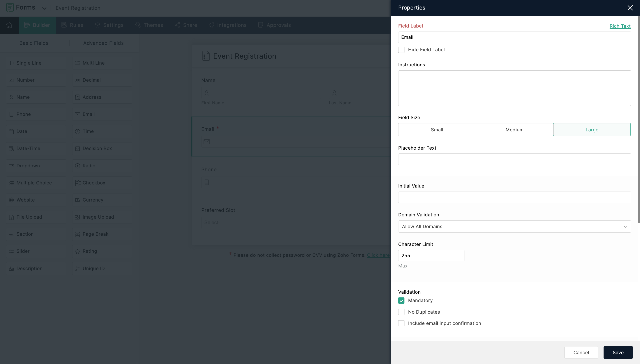Select Large field size option

coord(592,130)
